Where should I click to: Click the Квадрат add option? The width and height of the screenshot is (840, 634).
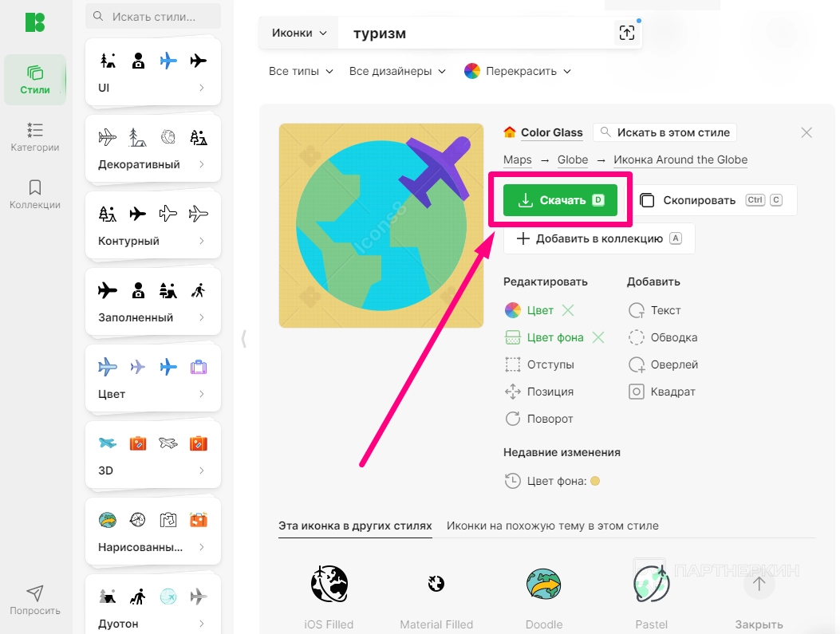coord(661,392)
